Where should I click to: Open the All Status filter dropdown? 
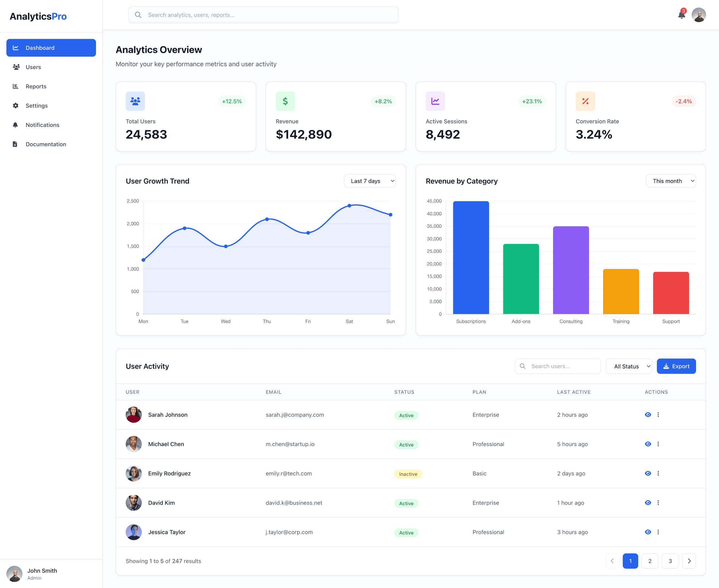click(x=629, y=366)
